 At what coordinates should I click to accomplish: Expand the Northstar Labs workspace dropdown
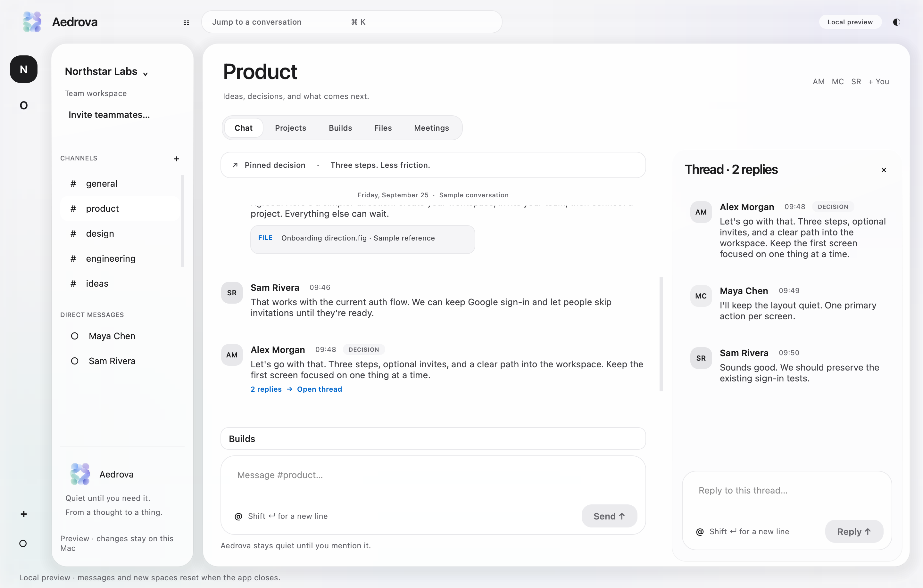[x=146, y=74]
